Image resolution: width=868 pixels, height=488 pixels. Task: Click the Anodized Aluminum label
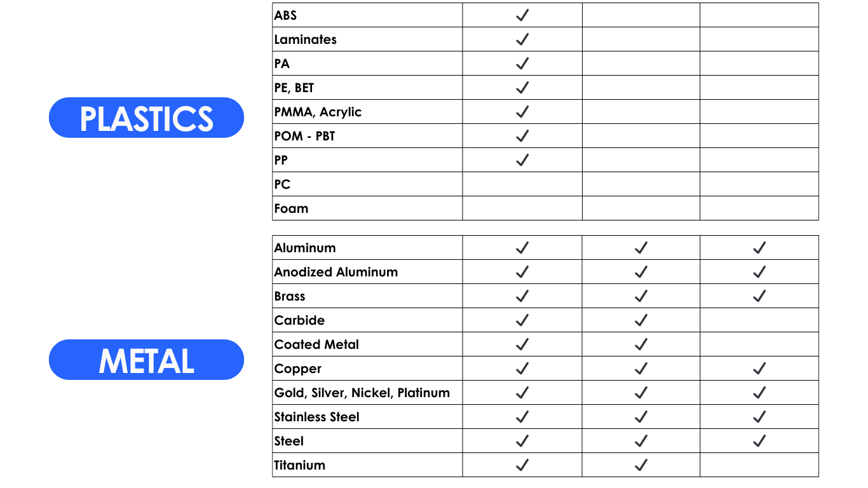click(336, 272)
